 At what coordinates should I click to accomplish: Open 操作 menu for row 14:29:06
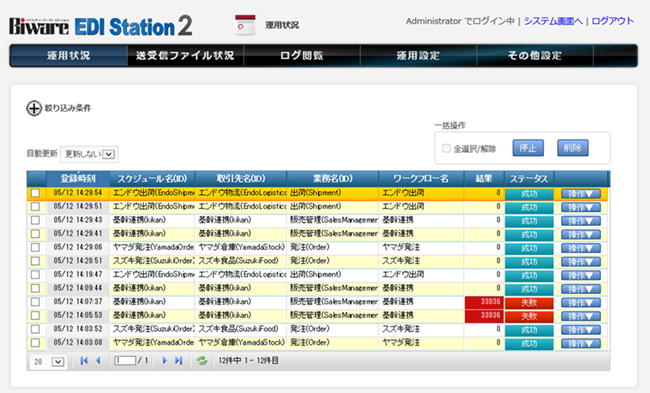coord(581,248)
